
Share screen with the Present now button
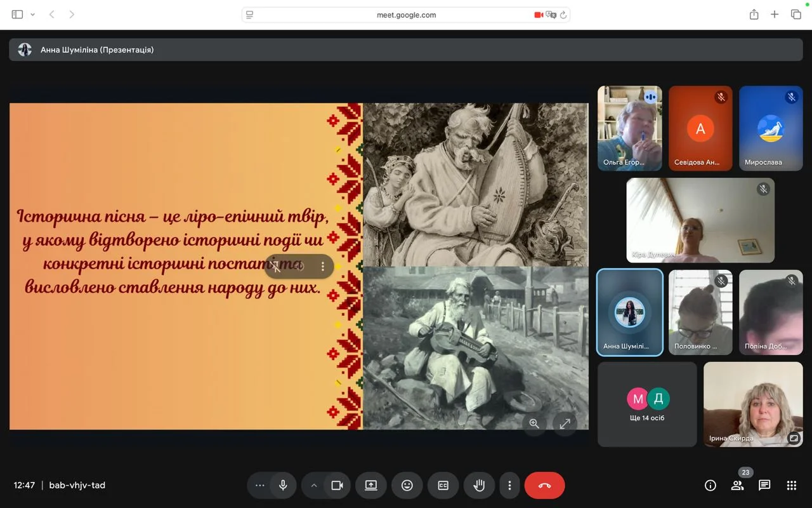[371, 486]
